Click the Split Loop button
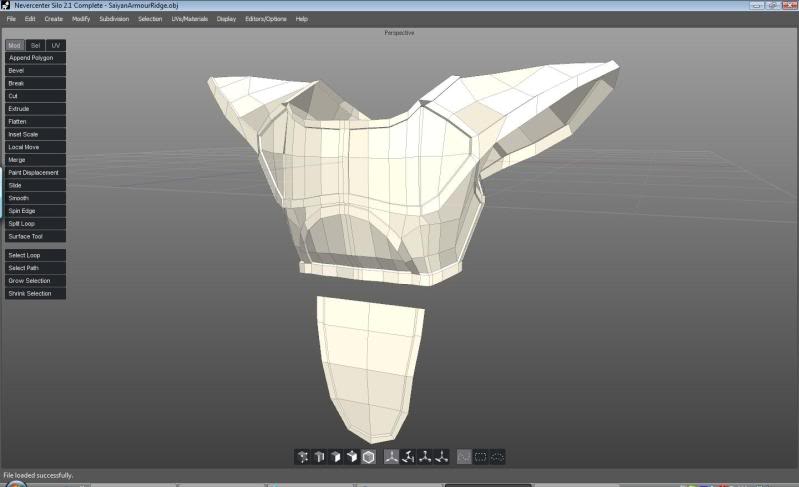 point(35,224)
